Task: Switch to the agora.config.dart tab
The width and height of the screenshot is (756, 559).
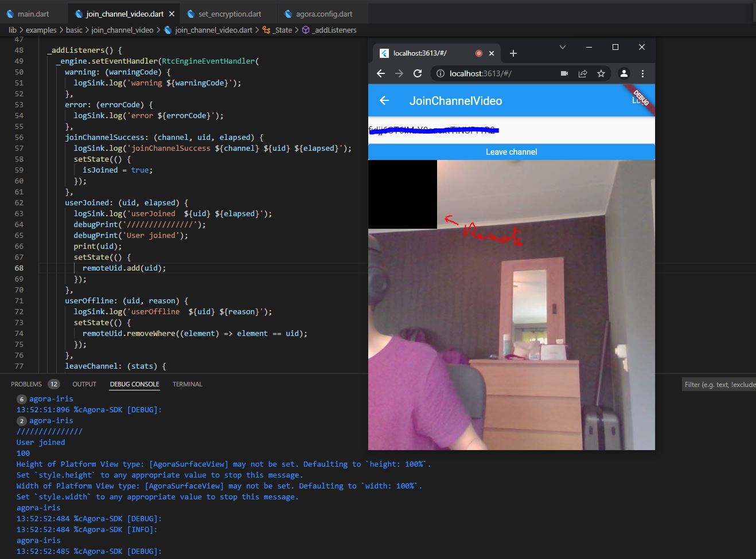Action: coord(324,13)
